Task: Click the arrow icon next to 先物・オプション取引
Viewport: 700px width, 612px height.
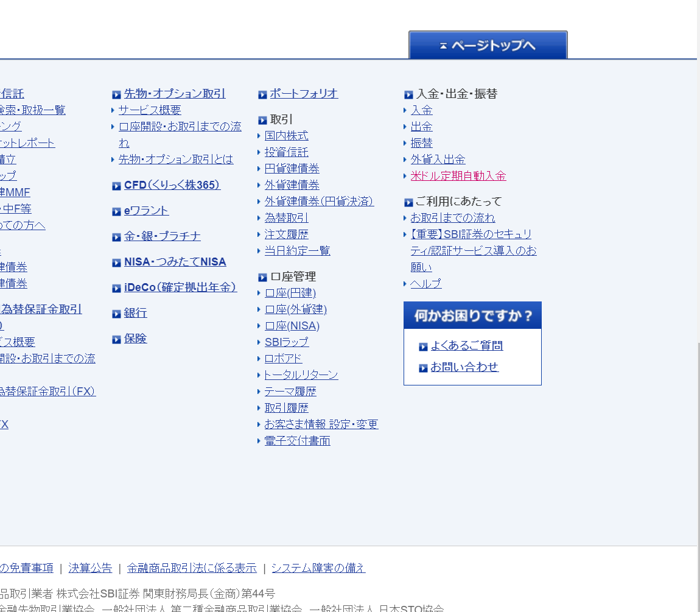Action: pyautogui.click(x=116, y=94)
